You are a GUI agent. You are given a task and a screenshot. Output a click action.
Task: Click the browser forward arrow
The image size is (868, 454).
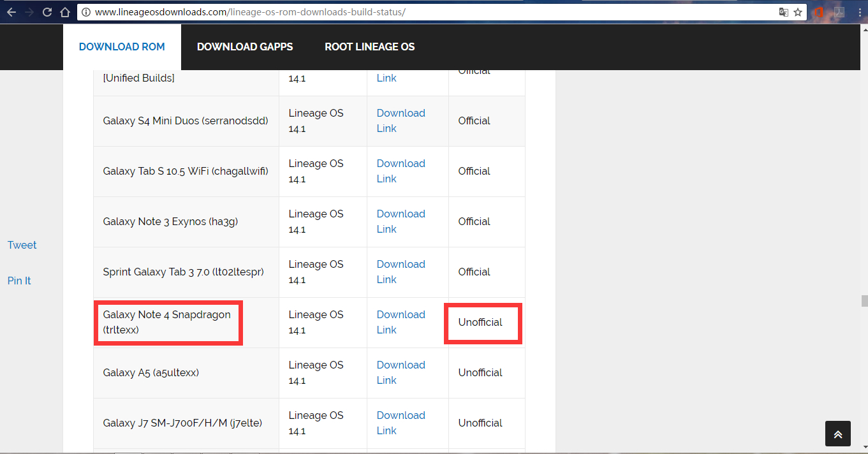(29, 12)
